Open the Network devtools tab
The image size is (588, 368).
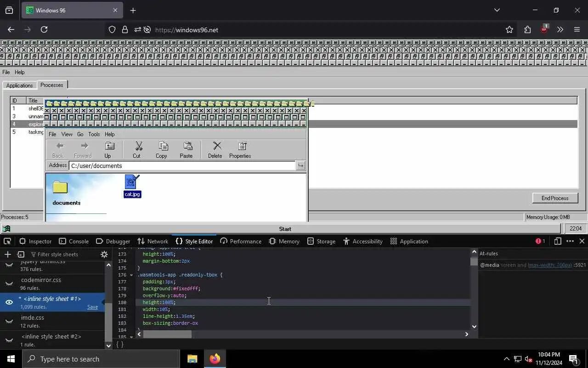153,241
